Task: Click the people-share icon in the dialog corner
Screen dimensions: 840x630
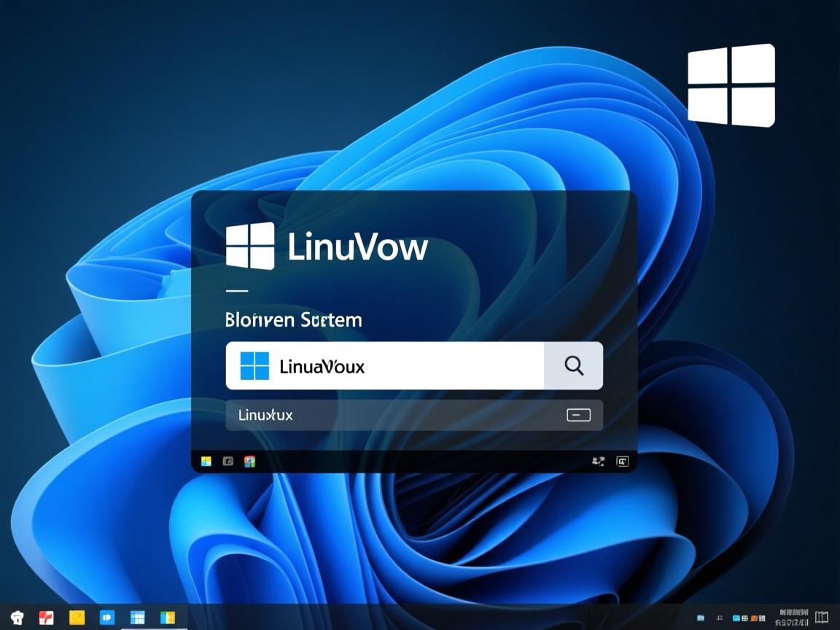Action: (x=598, y=461)
